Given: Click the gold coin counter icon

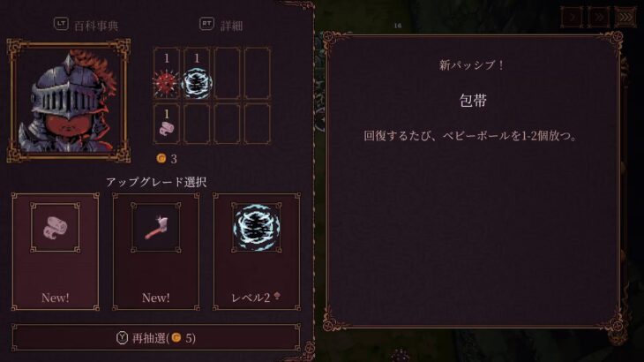Looking at the screenshot, I should click(x=161, y=158).
